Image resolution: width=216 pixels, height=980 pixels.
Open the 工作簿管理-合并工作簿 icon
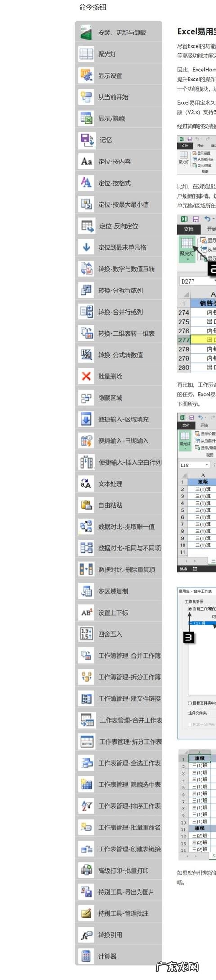point(86,655)
